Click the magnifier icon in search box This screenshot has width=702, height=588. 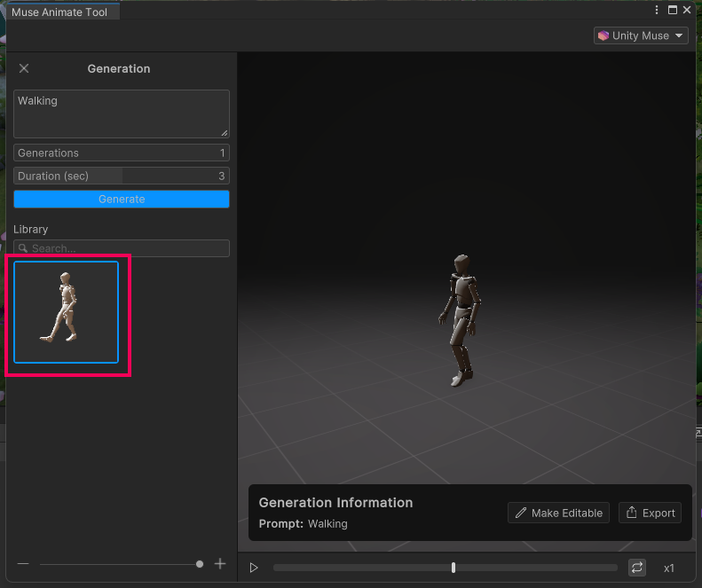tap(23, 249)
